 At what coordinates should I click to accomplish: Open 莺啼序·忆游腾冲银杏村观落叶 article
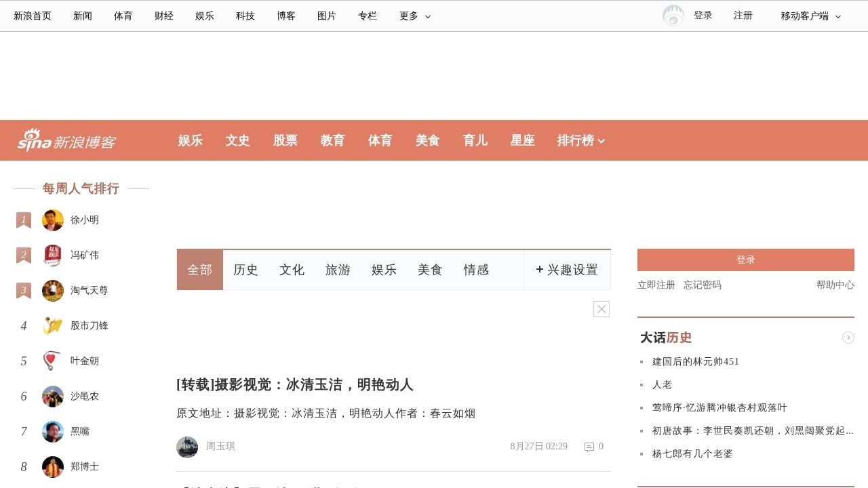[719, 408]
